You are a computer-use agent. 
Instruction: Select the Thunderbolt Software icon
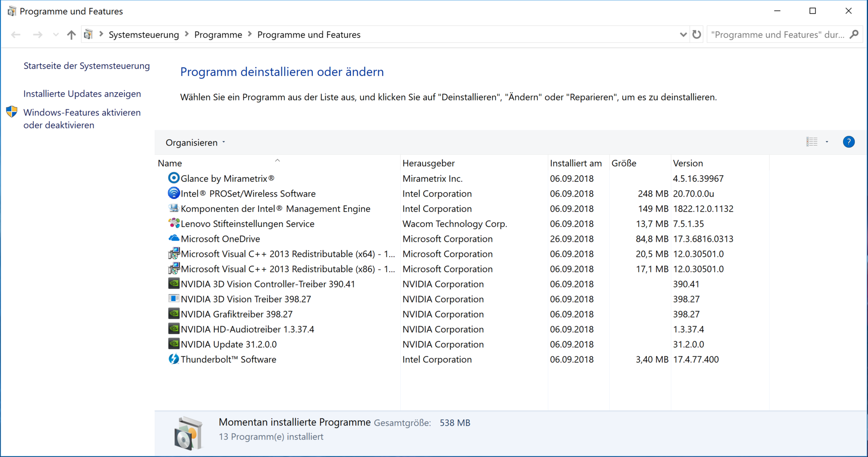click(174, 359)
